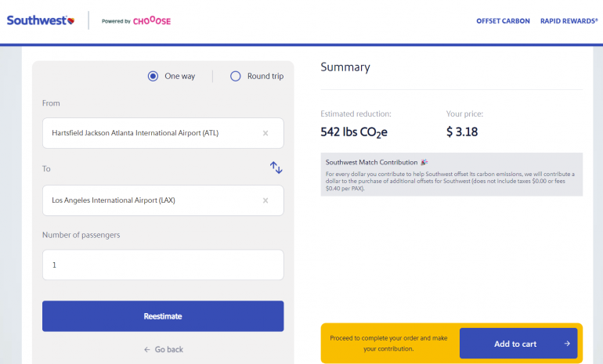The height and width of the screenshot is (364, 603).
Task: Click the Go back arrow icon
Action: tap(146, 349)
